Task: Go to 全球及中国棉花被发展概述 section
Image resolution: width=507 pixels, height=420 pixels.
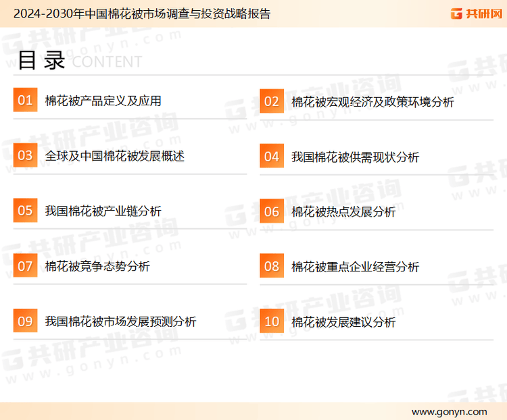Action: (114, 156)
